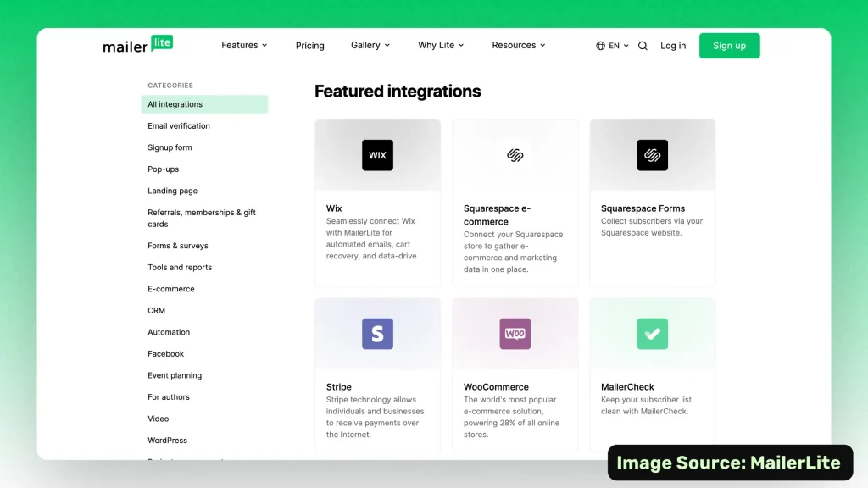This screenshot has width=868, height=488.
Task: Open the Wix integration title
Action: tap(334, 208)
